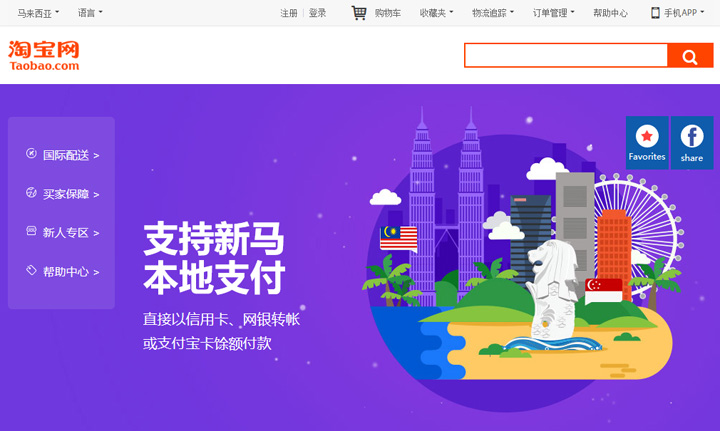This screenshot has width=720, height=431.
Task: Expand the 马来西亚 region dropdown
Action: click(38, 13)
